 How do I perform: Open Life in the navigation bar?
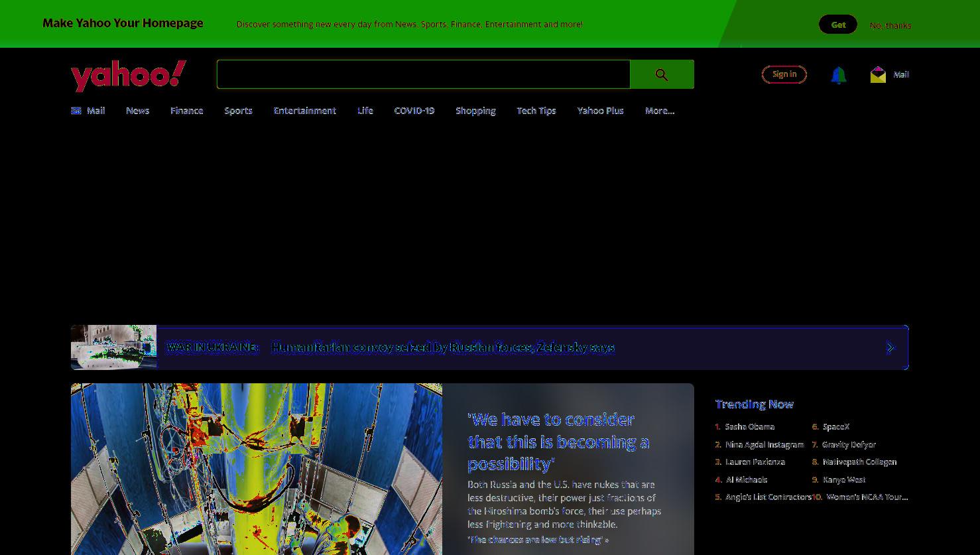365,111
